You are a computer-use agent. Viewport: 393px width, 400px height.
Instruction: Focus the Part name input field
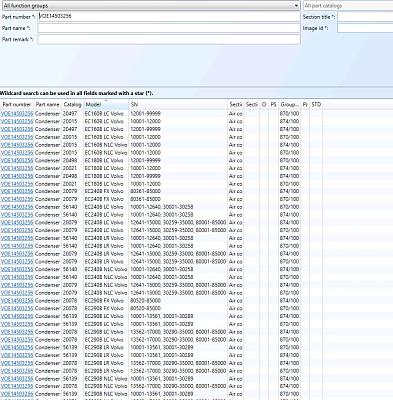pos(169,28)
